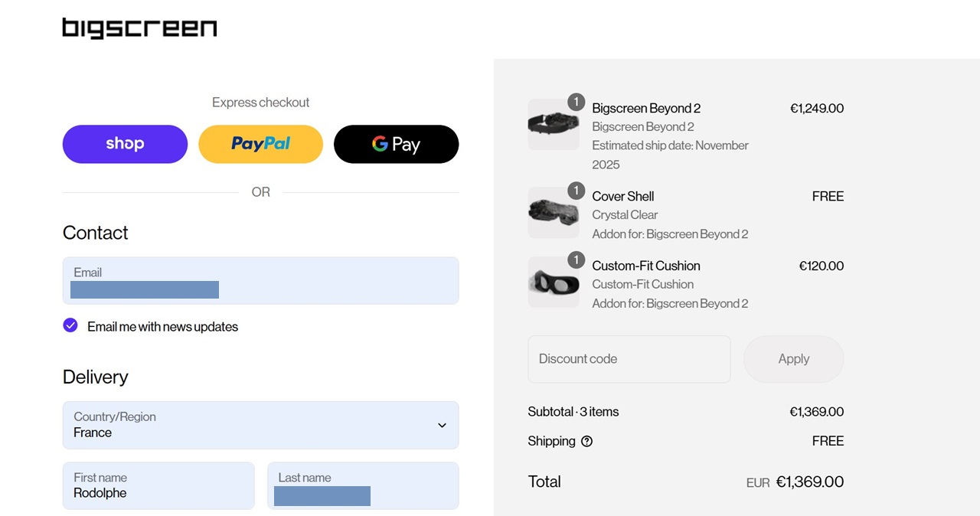Click the Google G logo in GPay button
Image resolution: width=980 pixels, height=516 pixels.
point(380,144)
